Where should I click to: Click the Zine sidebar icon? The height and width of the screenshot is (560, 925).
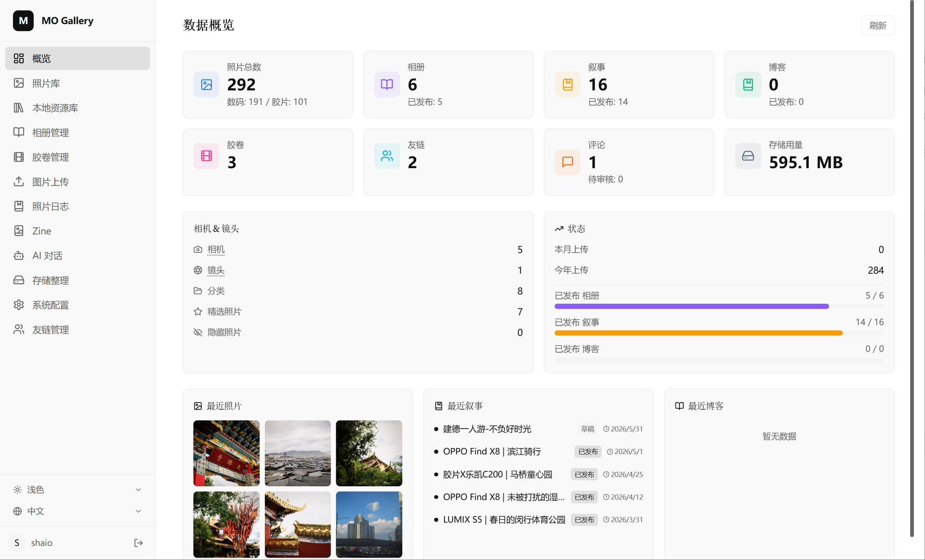point(19,231)
